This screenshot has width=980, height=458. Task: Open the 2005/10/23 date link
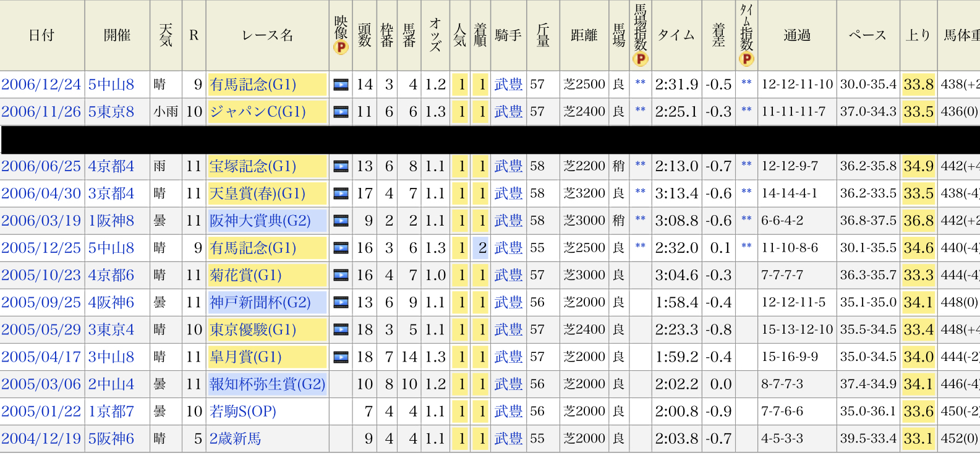coord(41,275)
